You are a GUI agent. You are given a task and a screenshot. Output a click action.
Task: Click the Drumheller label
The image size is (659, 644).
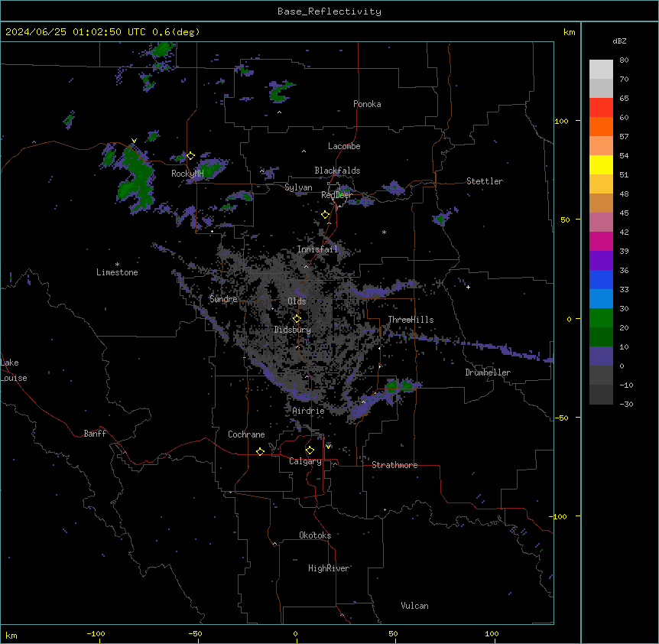(488, 372)
